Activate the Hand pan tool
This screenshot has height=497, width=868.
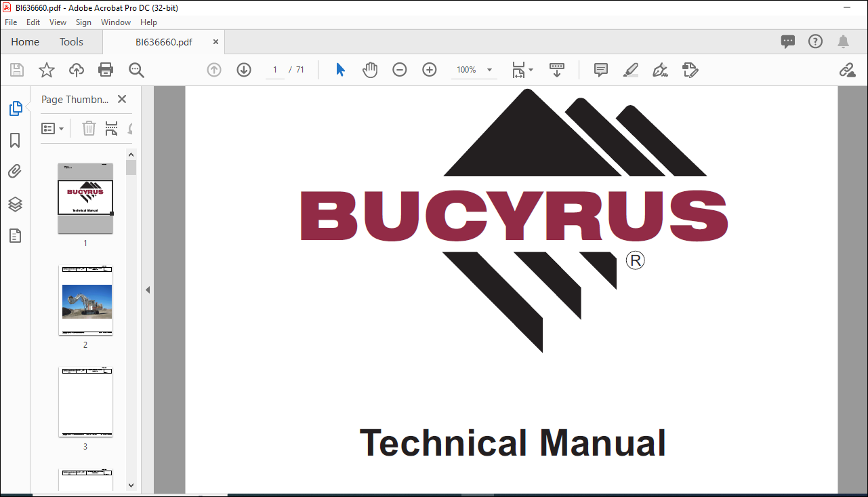click(369, 70)
